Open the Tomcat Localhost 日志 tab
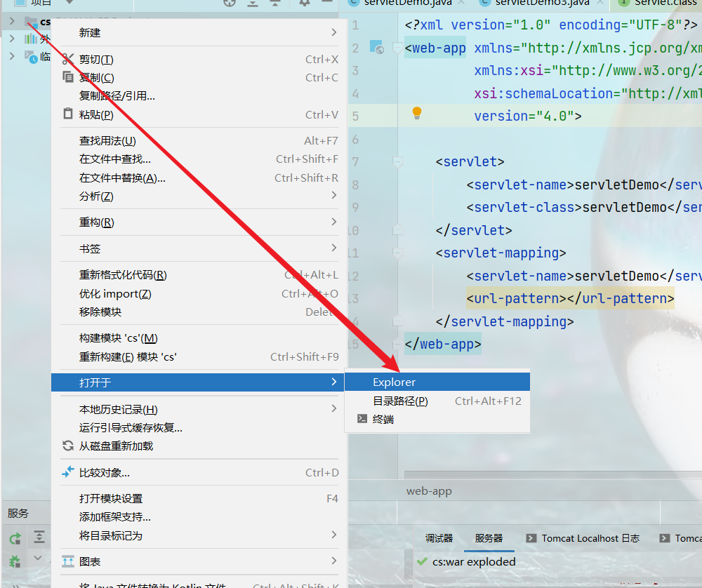The width and height of the screenshot is (702, 588). [x=583, y=538]
